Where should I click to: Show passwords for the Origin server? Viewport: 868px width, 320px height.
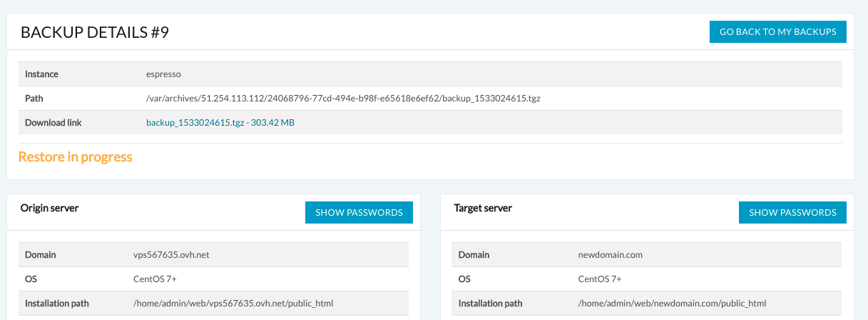tap(359, 213)
